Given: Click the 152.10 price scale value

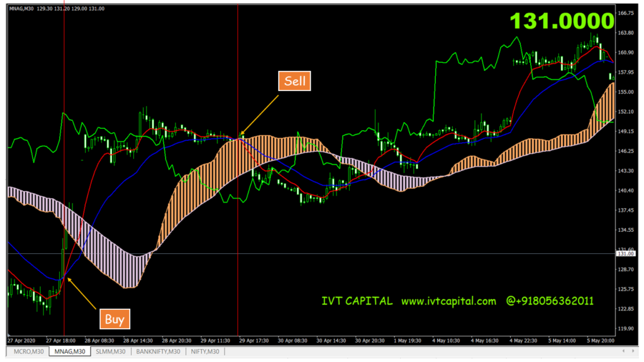Looking at the screenshot, I should click(x=626, y=112).
